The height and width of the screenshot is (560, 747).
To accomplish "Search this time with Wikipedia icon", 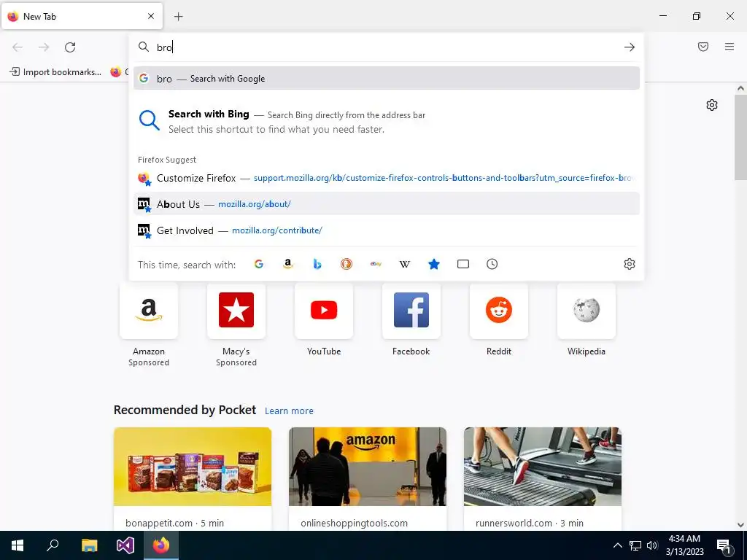I will tap(404, 264).
